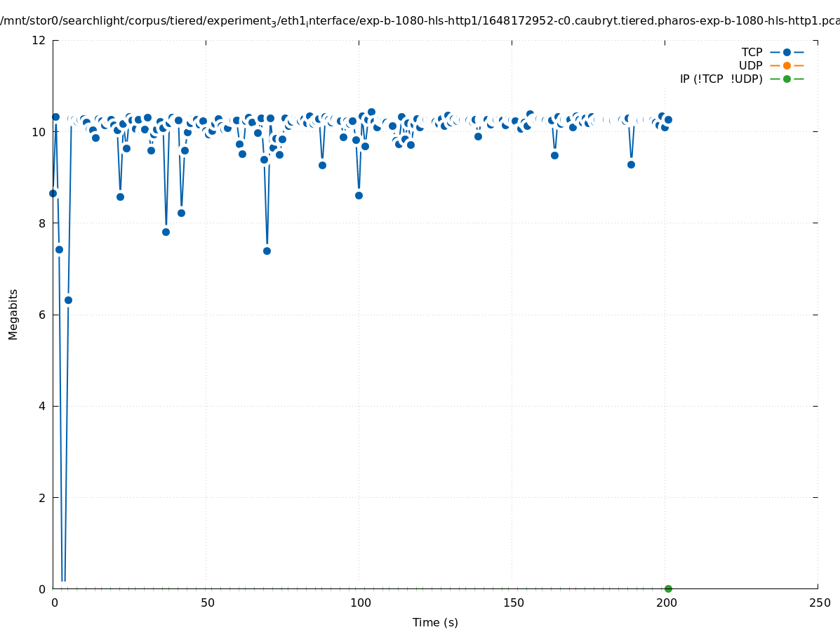Click the 150 tick label on the x-axis
Screen dimensions: 840x632
(x=513, y=603)
